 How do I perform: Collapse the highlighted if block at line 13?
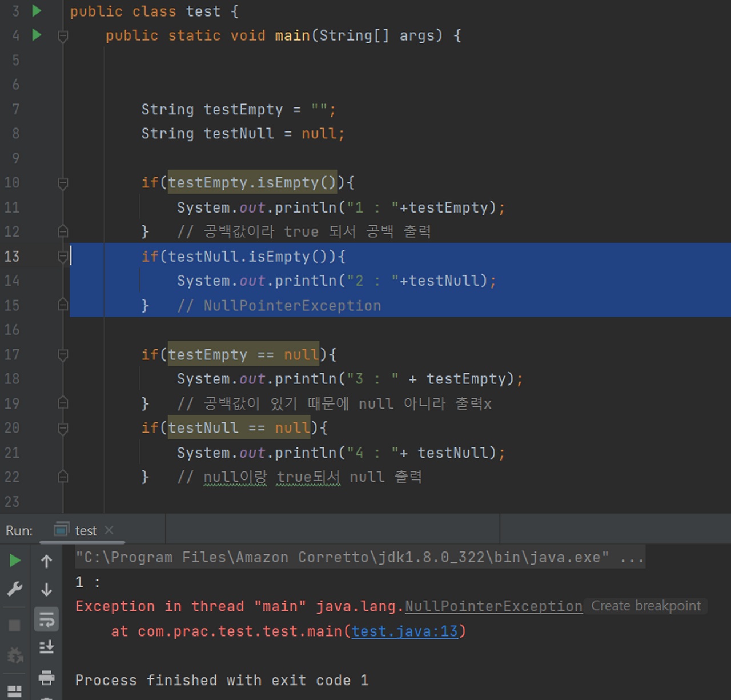coord(63,257)
